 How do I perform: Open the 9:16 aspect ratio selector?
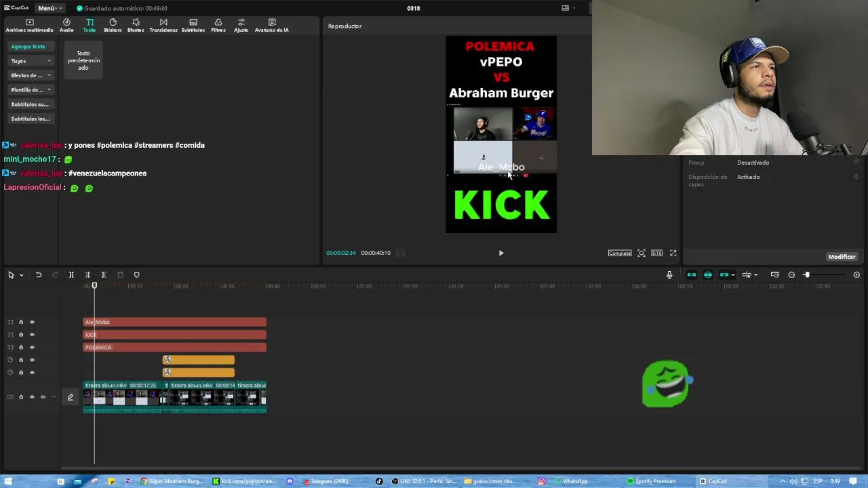[656, 253]
